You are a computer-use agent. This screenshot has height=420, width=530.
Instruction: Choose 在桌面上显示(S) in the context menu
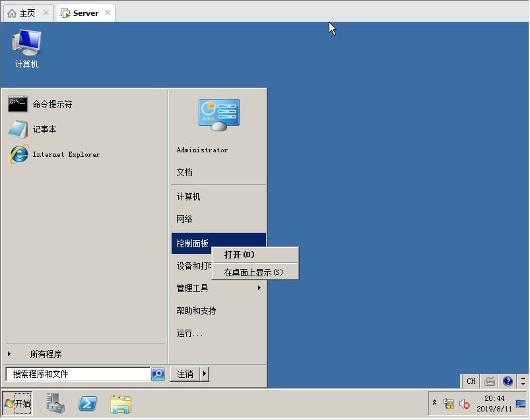pyautogui.click(x=255, y=272)
